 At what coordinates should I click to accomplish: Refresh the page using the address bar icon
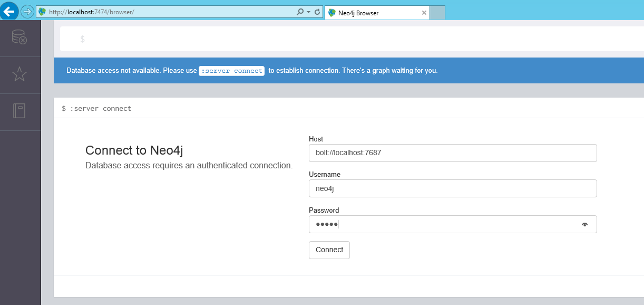317,12
